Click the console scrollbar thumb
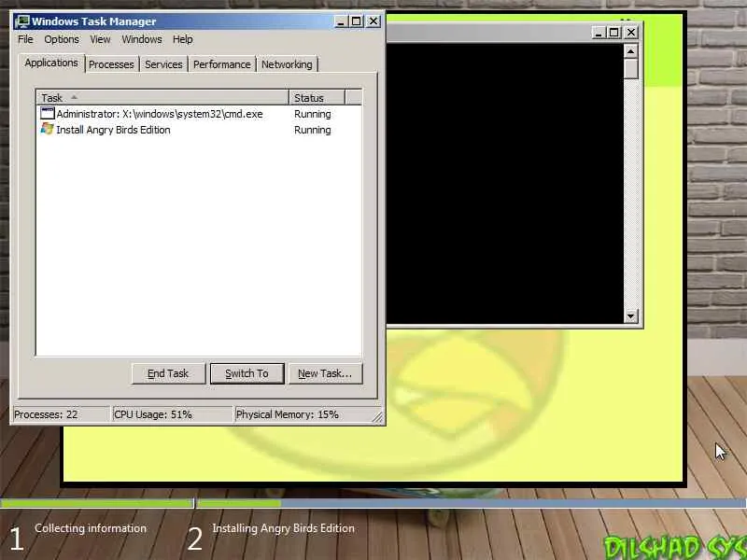The width and height of the screenshot is (747, 560). tap(631, 69)
